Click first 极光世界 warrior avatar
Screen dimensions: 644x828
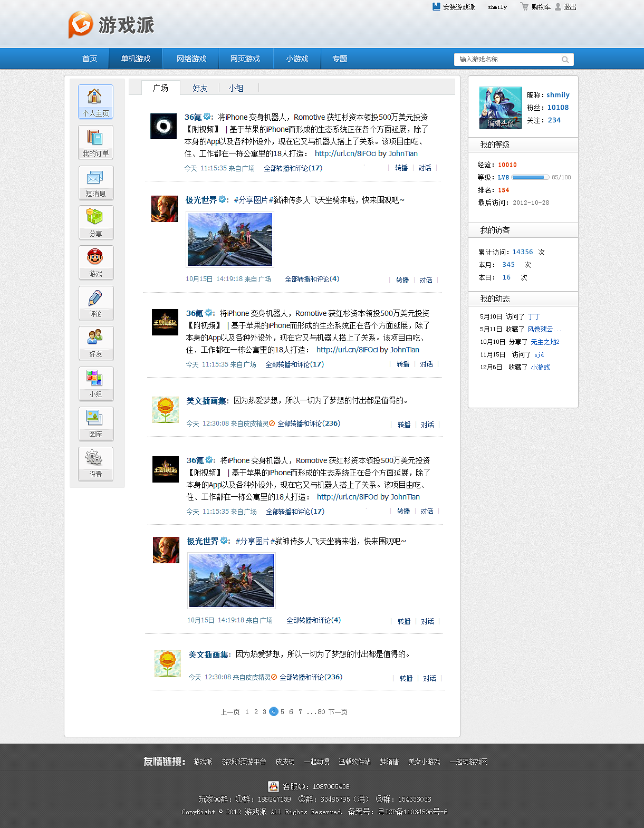coord(165,208)
